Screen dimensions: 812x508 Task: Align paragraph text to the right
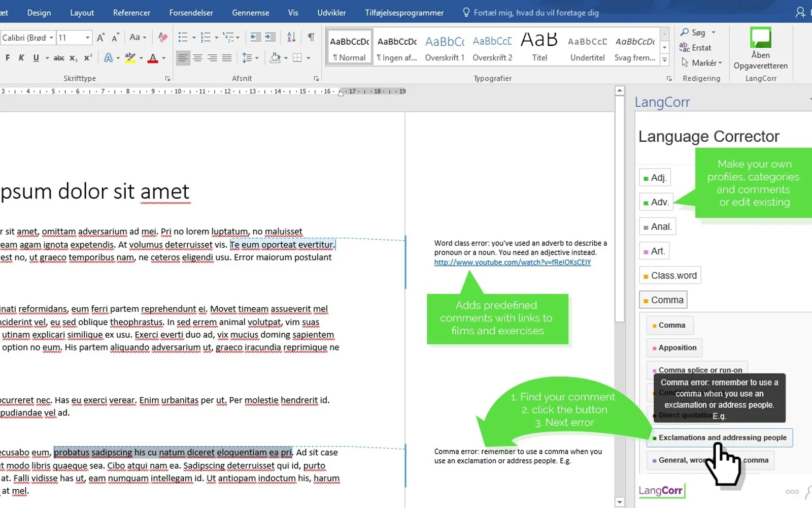[x=212, y=58]
